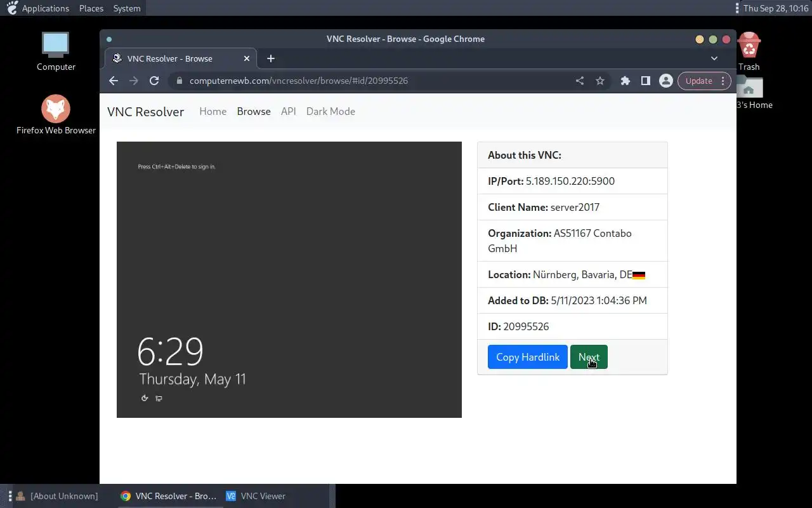Open the Trash desktop icon
This screenshot has width=812, height=508.
[749, 51]
